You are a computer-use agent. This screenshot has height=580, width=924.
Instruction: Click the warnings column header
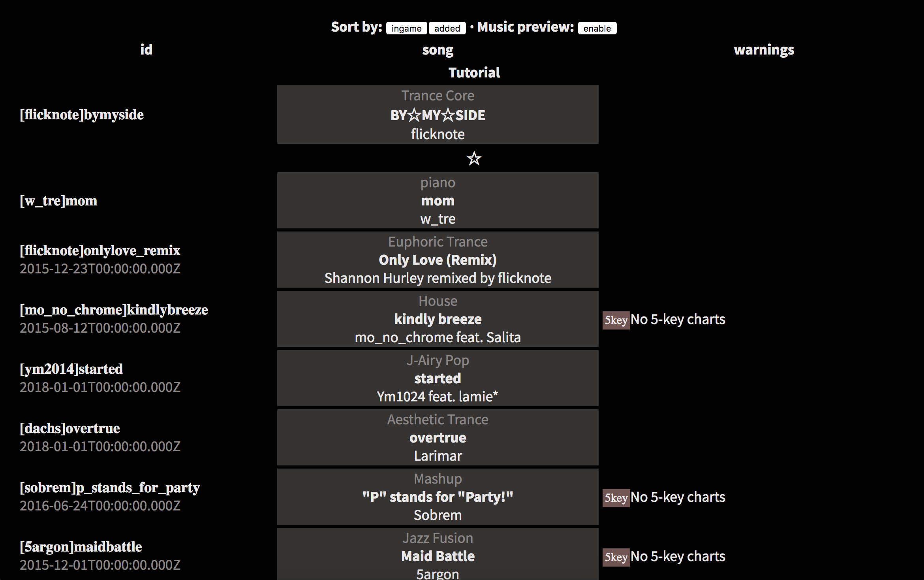pyautogui.click(x=763, y=49)
